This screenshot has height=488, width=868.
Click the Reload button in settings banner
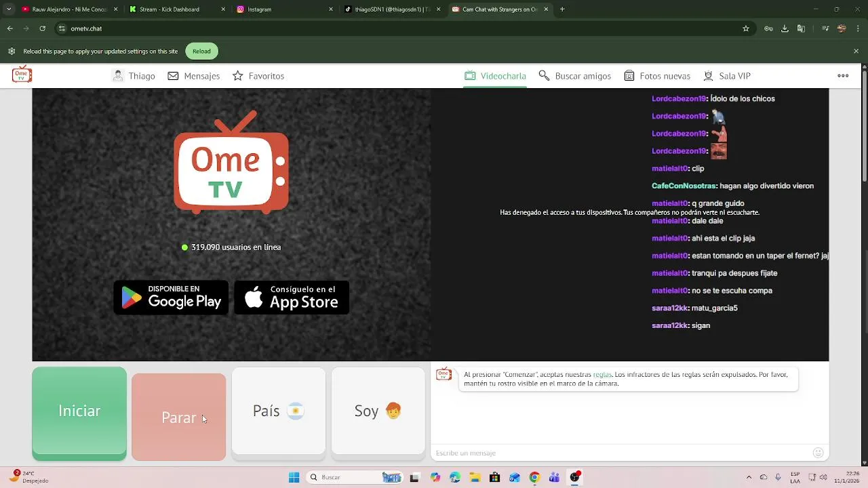[201, 51]
